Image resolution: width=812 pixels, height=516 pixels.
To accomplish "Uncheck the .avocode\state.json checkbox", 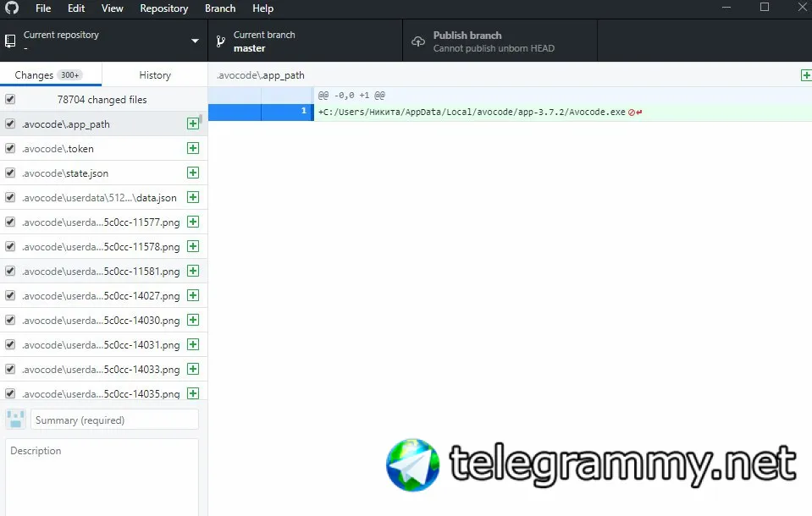I will click(x=10, y=173).
